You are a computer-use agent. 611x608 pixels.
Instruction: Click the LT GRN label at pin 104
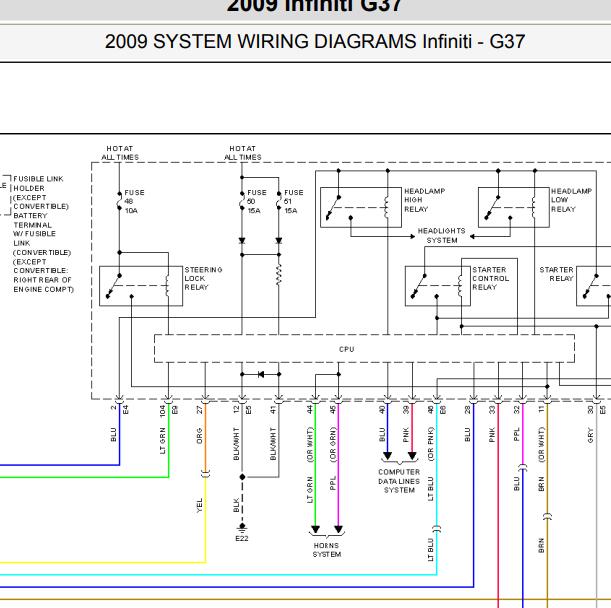point(162,441)
